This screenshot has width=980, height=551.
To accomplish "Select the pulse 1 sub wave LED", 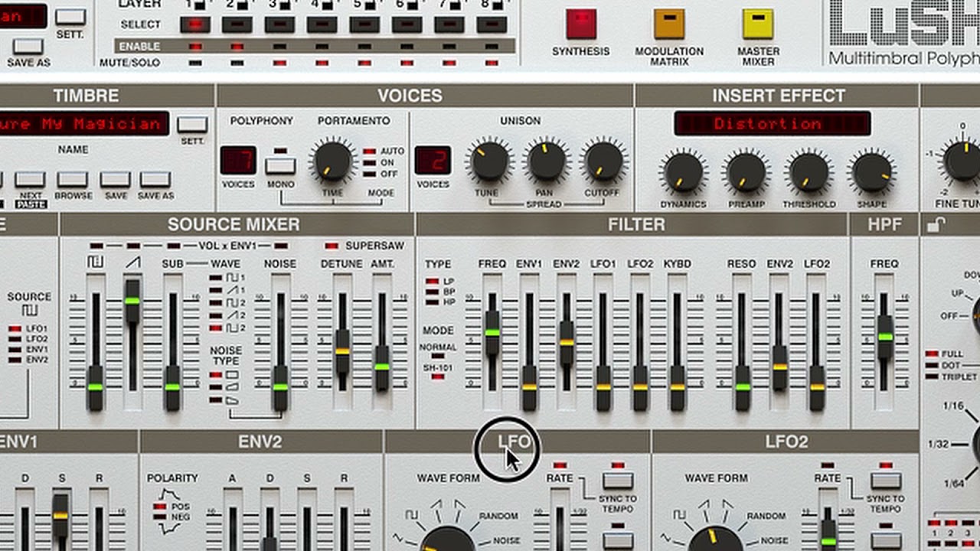I will 216,277.
